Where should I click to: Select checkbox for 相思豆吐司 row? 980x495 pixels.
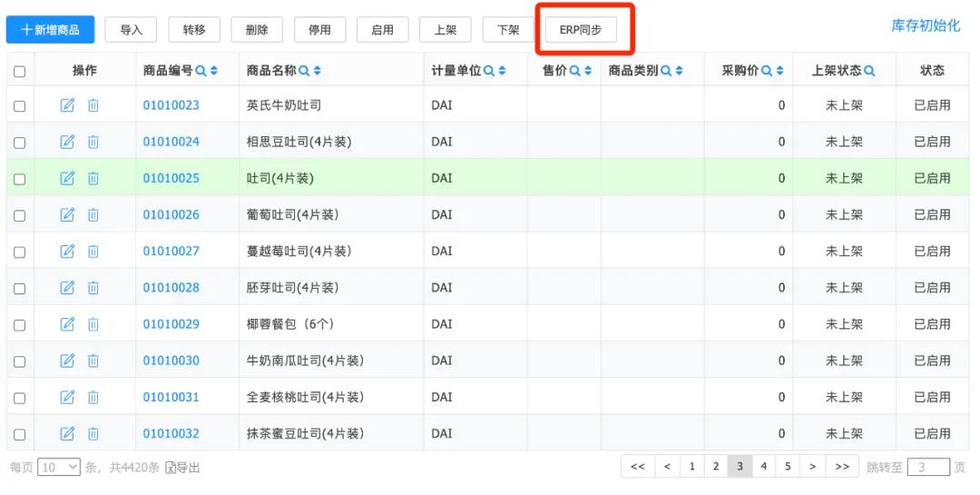(19, 143)
